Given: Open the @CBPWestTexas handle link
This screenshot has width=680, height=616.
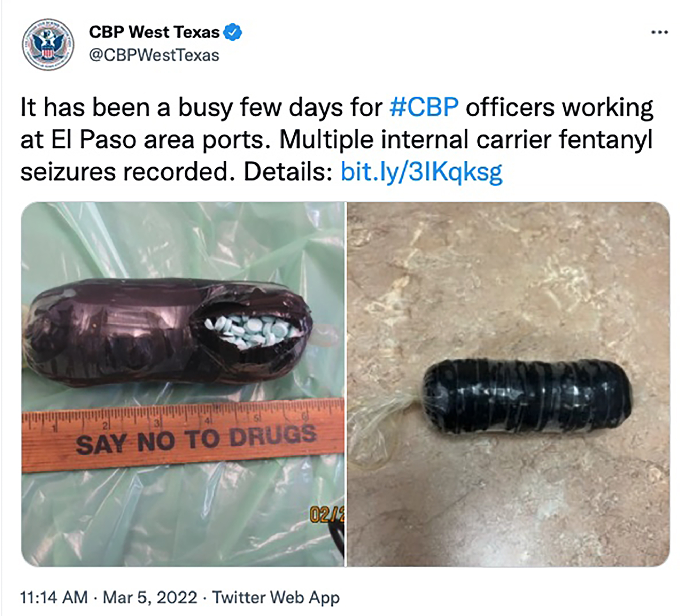Looking at the screenshot, I should coord(154,55).
